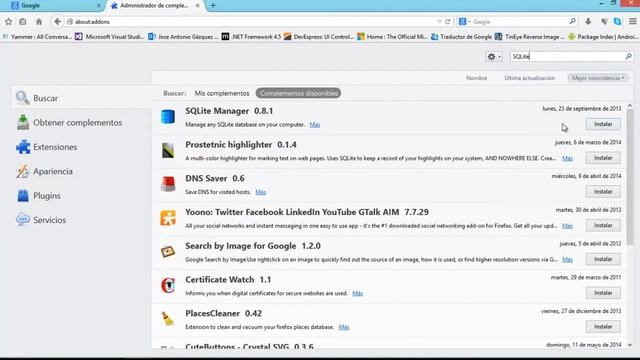Viewport: 640px width, 360px height.
Task: Click the Certificate Watch icon
Action: 168,285
